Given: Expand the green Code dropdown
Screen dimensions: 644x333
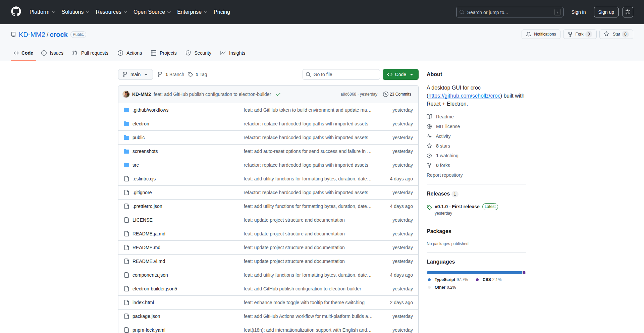Looking at the screenshot, I should coord(400,74).
